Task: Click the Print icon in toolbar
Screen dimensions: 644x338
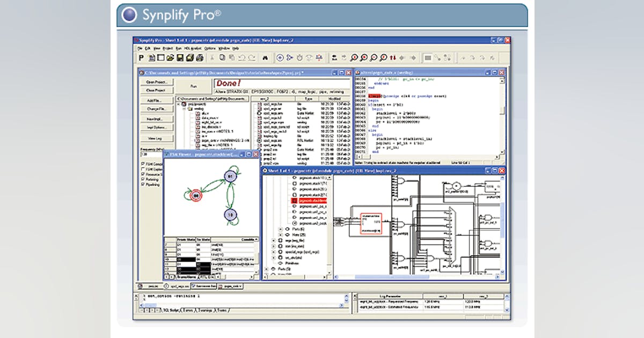Action: (200, 57)
